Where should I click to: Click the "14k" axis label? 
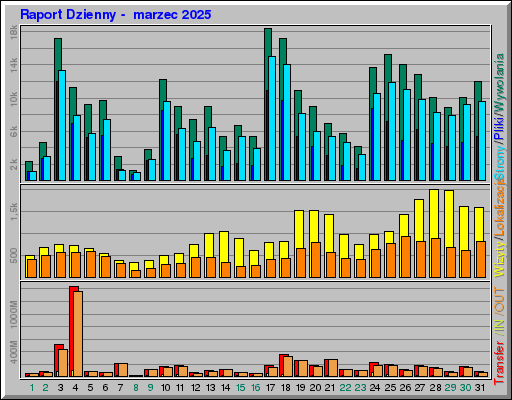(14, 65)
